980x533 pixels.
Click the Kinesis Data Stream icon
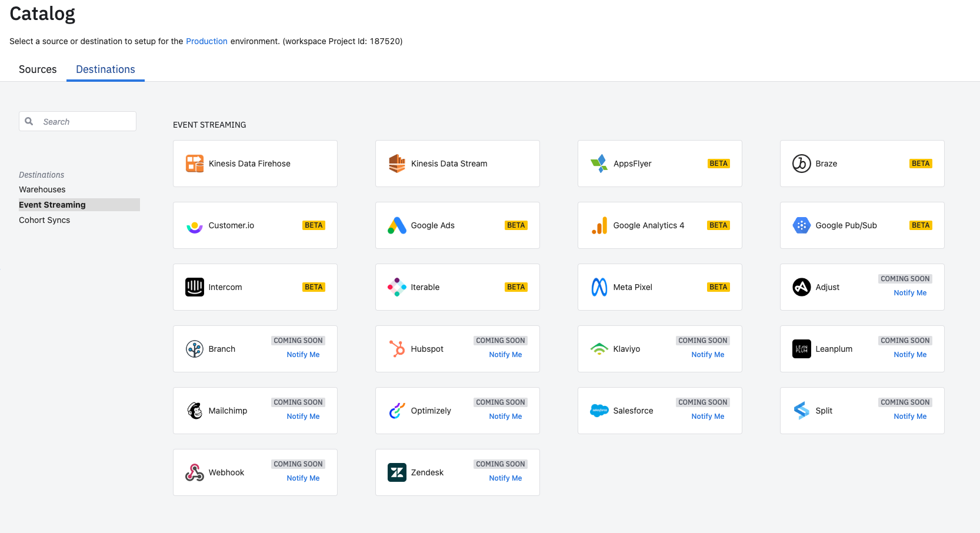click(397, 164)
